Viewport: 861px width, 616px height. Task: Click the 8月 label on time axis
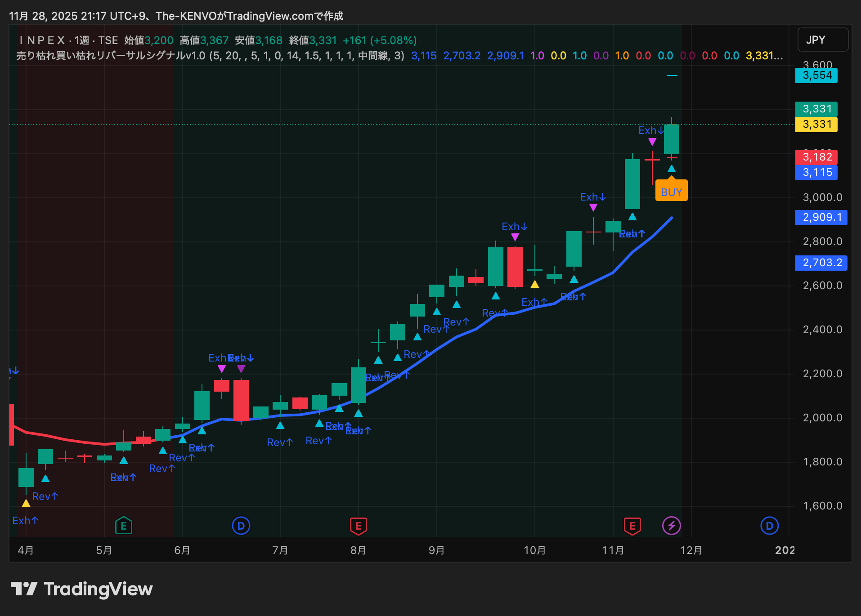click(359, 550)
